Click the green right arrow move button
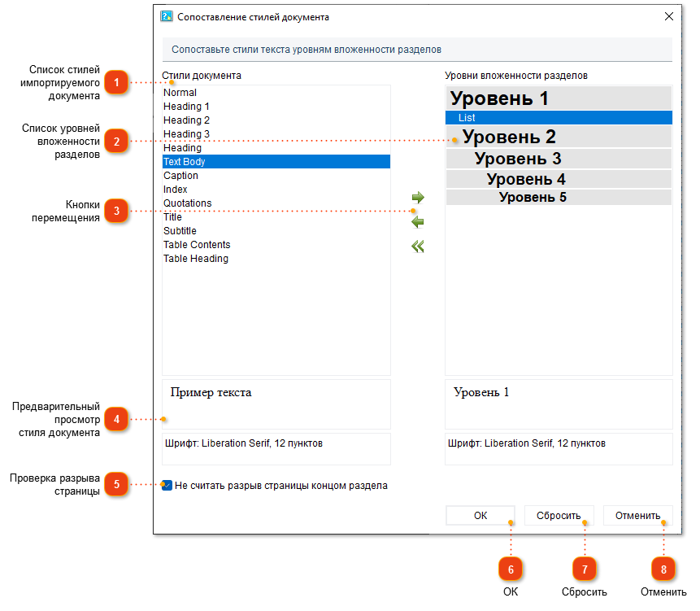Image resolution: width=700 pixels, height=611 pixels. click(x=418, y=198)
